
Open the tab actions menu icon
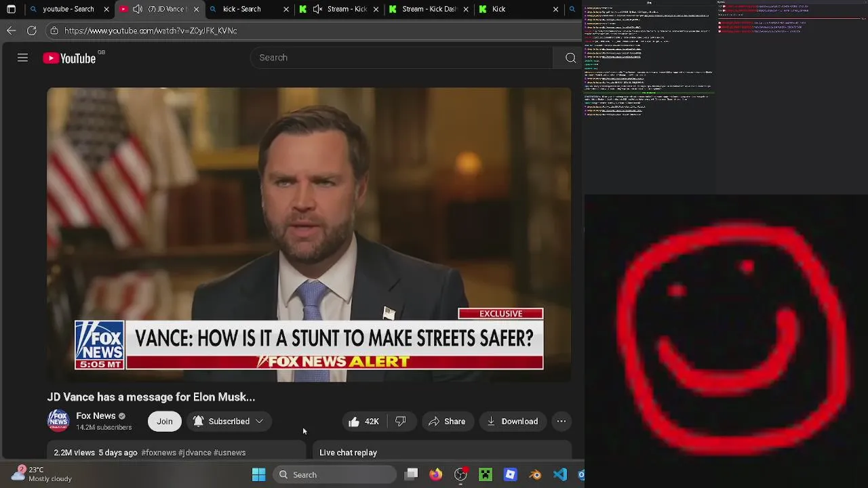pos(11,9)
